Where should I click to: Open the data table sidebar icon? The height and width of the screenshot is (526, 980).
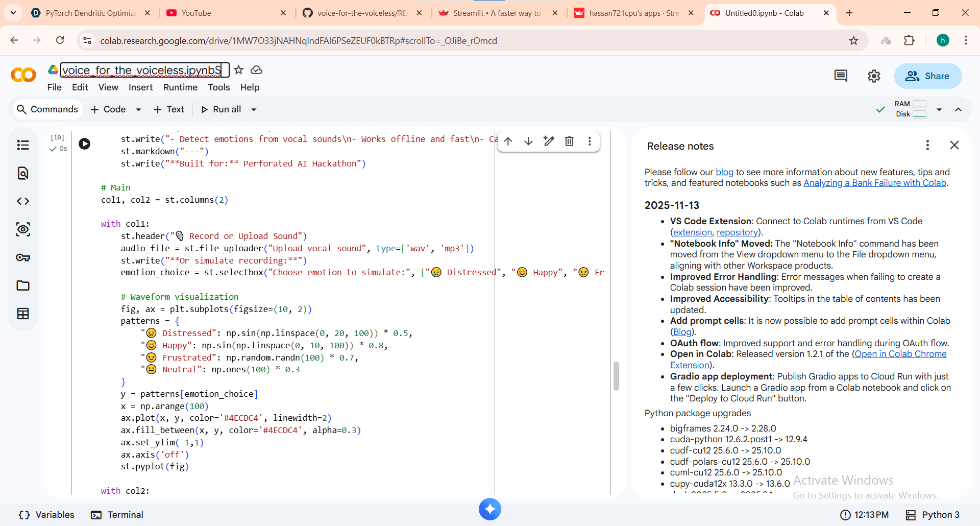[x=23, y=314]
